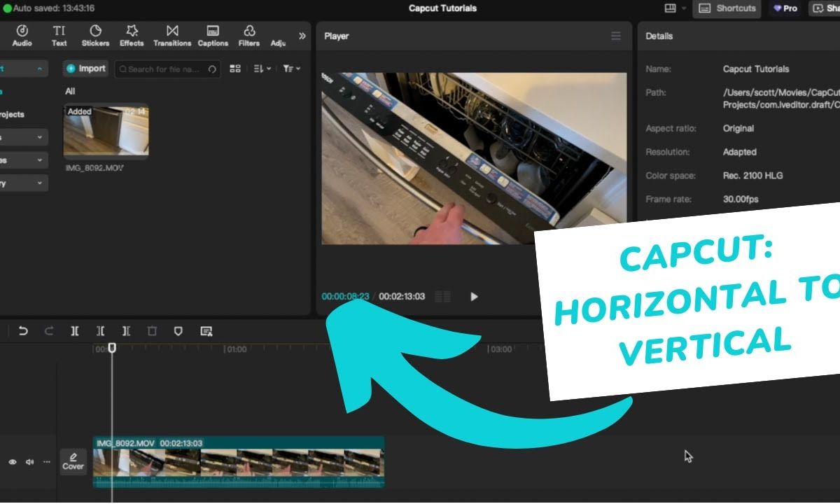Screen dimensions: 840x504
Task: Click the clip duration label 00:02:13:03 on timeline
Action: [181, 443]
